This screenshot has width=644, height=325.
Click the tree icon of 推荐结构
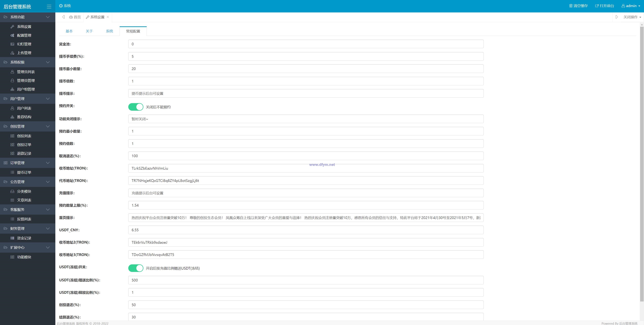pos(12,117)
